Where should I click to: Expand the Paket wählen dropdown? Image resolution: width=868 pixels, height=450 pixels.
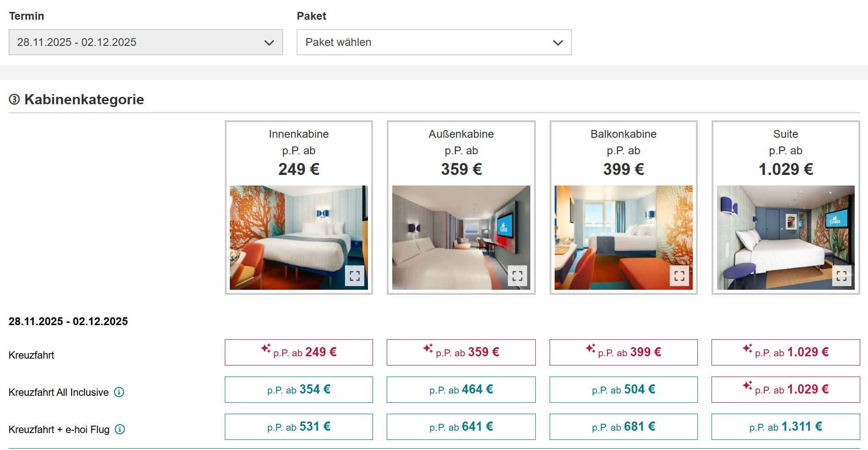coord(434,42)
